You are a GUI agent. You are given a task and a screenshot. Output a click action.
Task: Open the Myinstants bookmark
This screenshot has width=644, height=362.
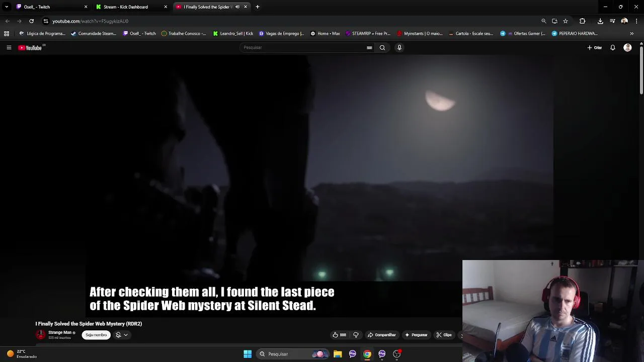click(420, 34)
